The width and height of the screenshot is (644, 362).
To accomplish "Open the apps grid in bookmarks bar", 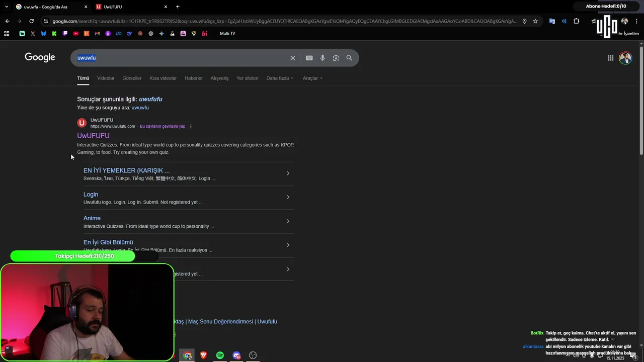I will 7,34.
